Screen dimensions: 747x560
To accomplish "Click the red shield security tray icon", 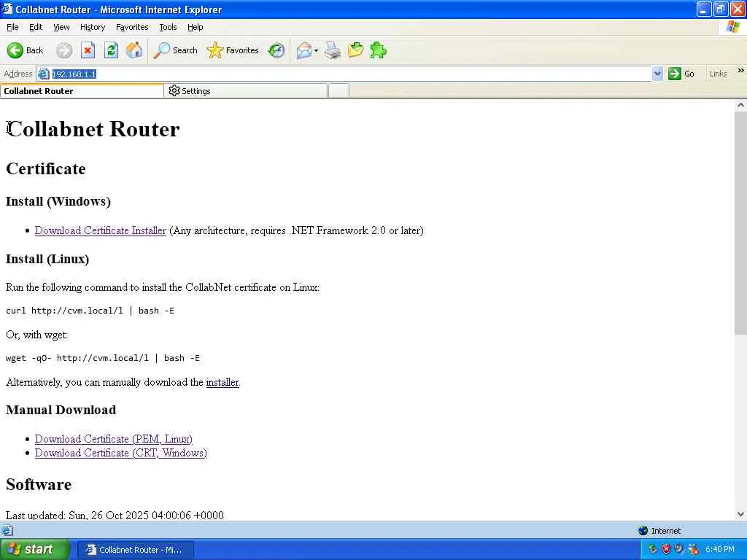I will 666,549.
